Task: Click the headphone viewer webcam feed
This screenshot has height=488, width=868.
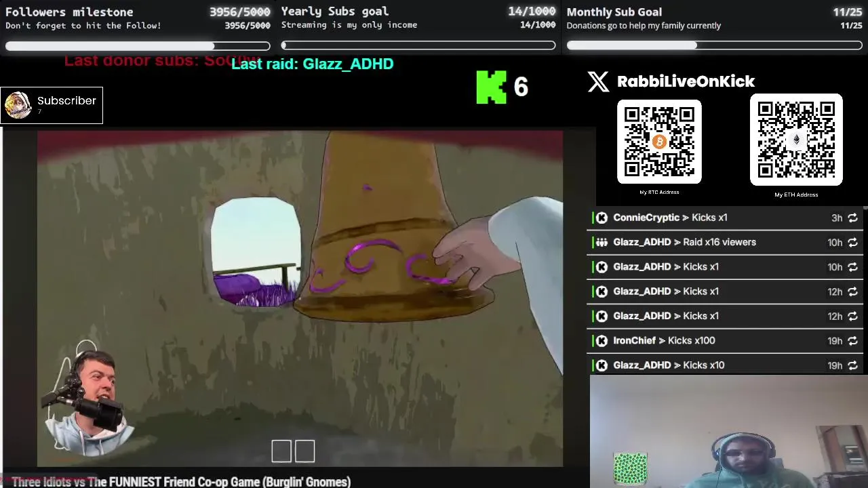Action: (x=729, y=431)
